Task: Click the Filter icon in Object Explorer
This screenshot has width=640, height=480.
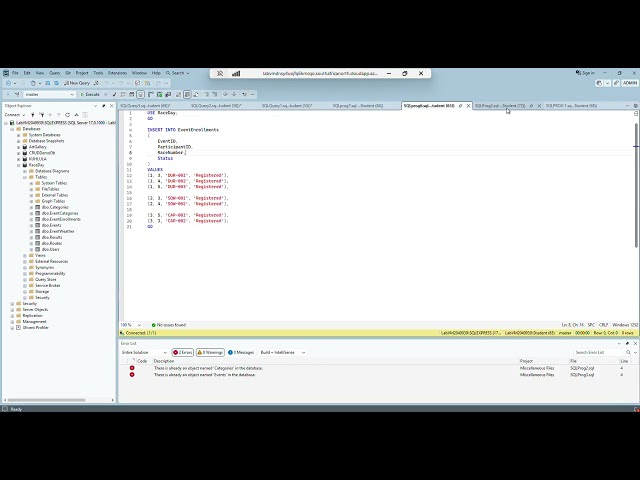Action: pyautogui.click(x=59, y=115)
